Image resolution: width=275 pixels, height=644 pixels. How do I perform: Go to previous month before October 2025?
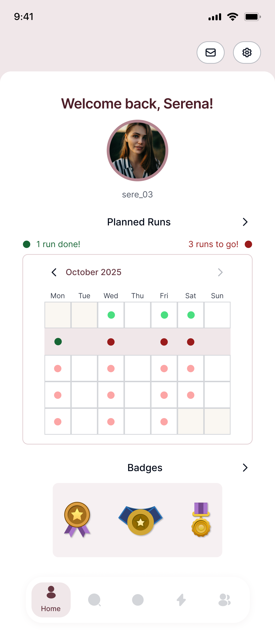point(54,272)
